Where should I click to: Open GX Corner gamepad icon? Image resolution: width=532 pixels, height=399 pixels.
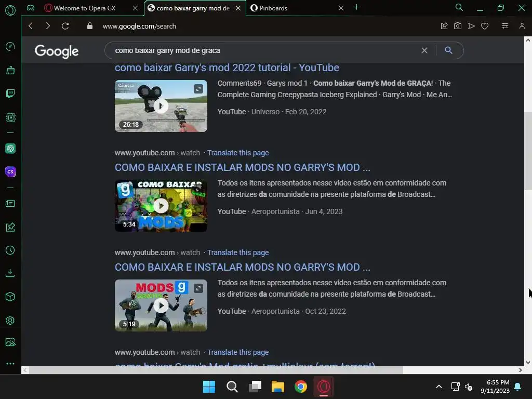tap(31, 8)
